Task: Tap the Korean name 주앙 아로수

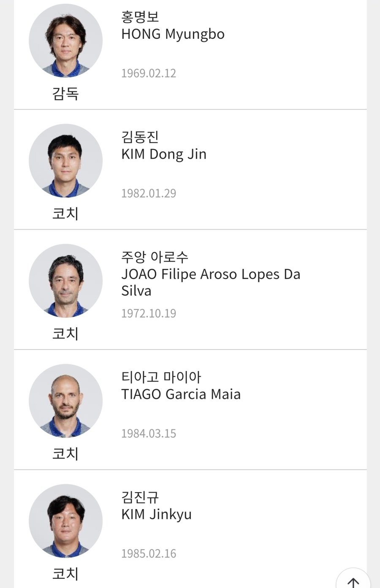Action: (155, 257)
